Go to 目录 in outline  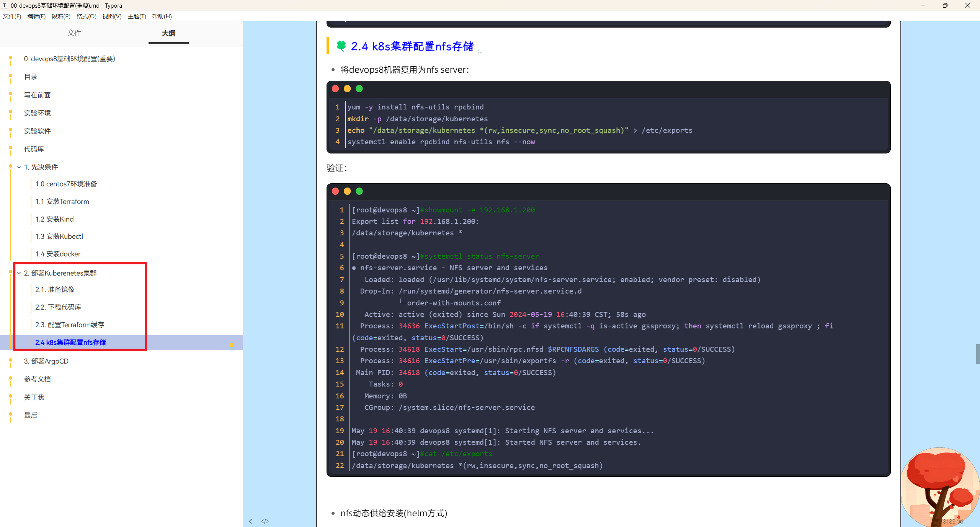[31, 77]
